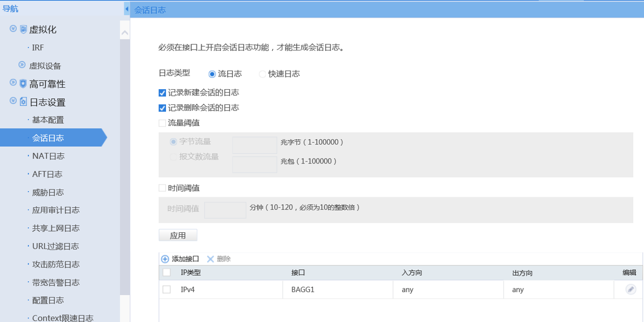Click the 虚拟化 shield icon
Viewport: 644px width, 322px height.
[23, 29]
